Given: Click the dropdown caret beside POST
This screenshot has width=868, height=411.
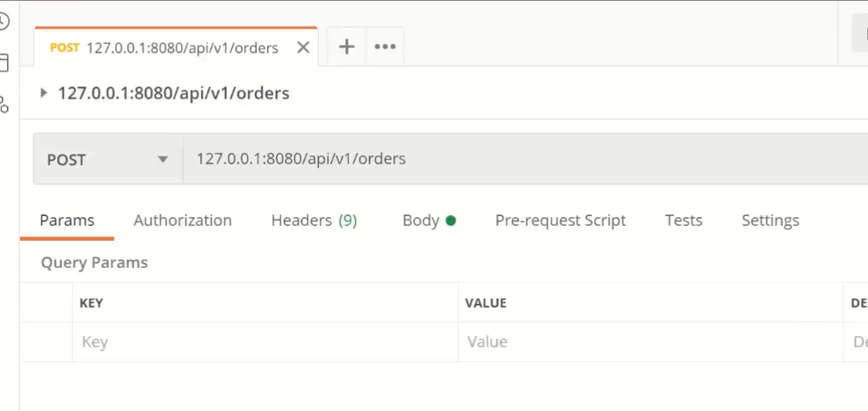Looking at the screenshot, I should click(163, 160).
